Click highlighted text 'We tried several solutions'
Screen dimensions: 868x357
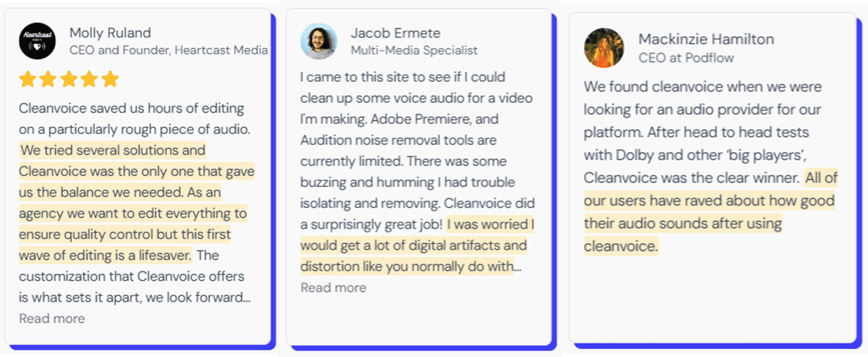point(113,151)
